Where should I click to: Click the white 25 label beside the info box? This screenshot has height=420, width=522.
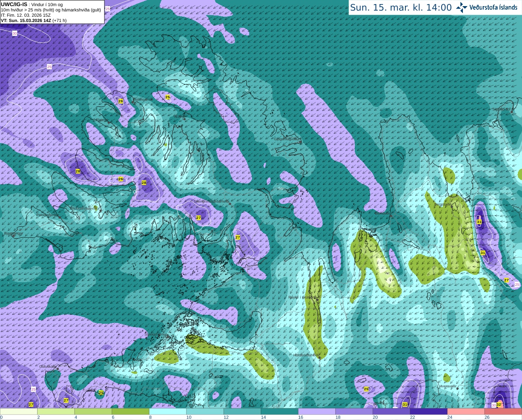[x=107, y=9]
